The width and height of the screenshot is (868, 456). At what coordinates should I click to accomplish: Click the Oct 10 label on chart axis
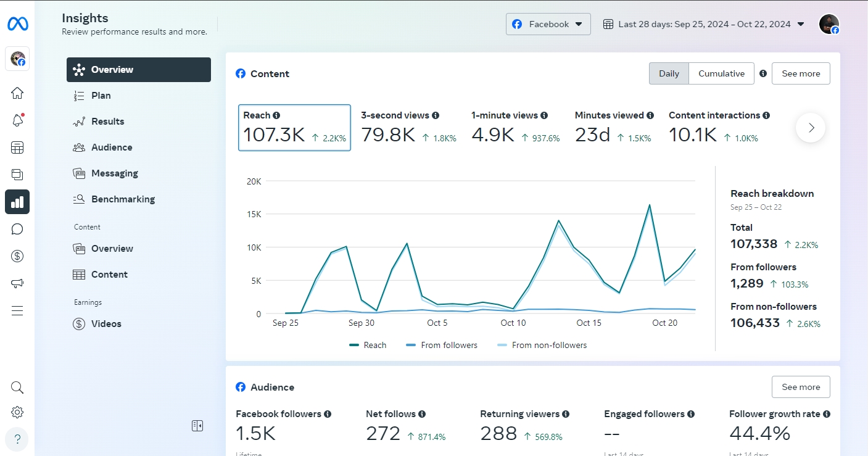click(513, 323)
